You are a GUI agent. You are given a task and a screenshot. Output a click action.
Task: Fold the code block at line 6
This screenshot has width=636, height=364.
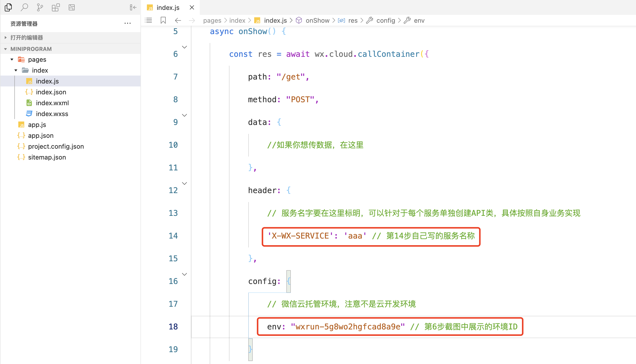[x=184, y=47]
